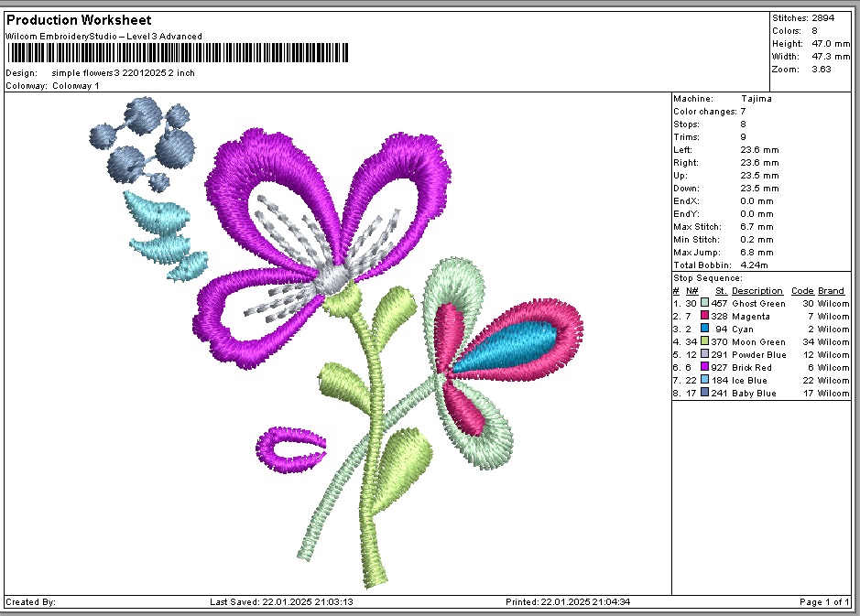Click the 'Brick Red' description text
The width and height of the screenshot is (860, 616).
(752, 367)
